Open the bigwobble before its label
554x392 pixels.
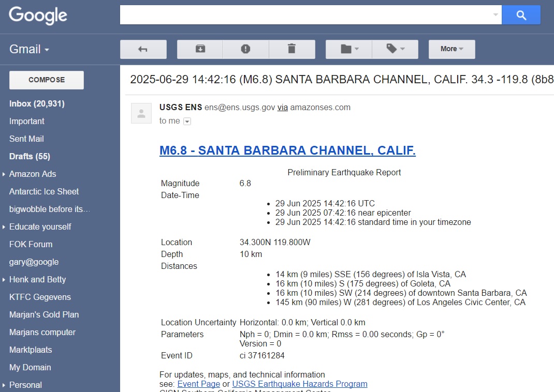pyautogui.click(x=50, y=209)
